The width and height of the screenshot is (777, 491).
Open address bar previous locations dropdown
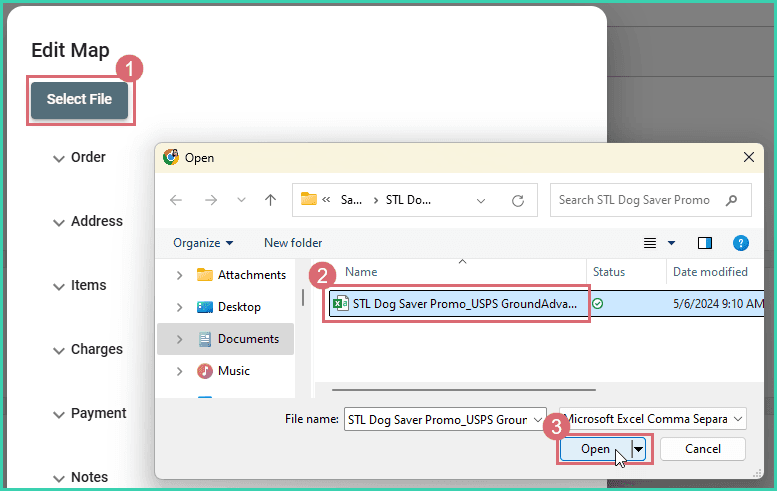(481, 201)
